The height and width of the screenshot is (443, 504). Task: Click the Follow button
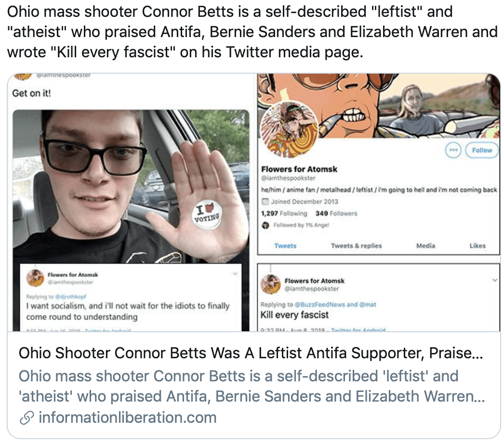pos(482,150)
